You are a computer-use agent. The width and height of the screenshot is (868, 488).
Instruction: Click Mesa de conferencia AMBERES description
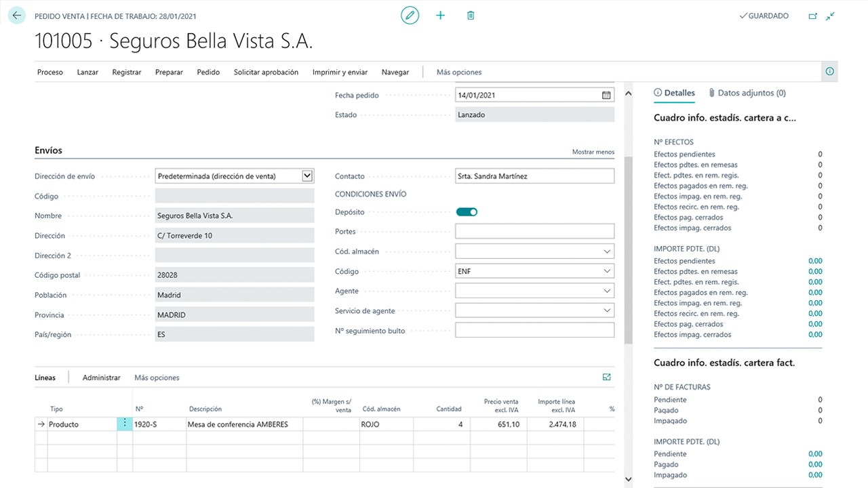[245, 424]
